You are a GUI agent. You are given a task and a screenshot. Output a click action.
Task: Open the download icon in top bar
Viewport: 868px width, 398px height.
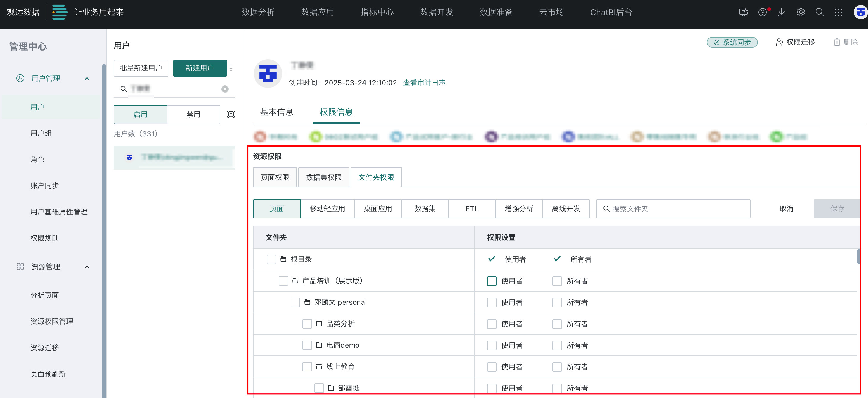click(x=781, y=13)
